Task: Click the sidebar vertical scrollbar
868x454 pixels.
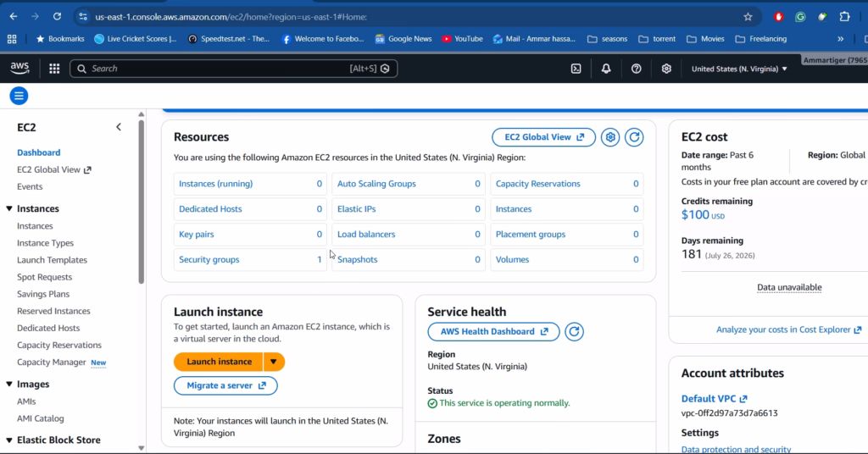Action: [141, 203]
